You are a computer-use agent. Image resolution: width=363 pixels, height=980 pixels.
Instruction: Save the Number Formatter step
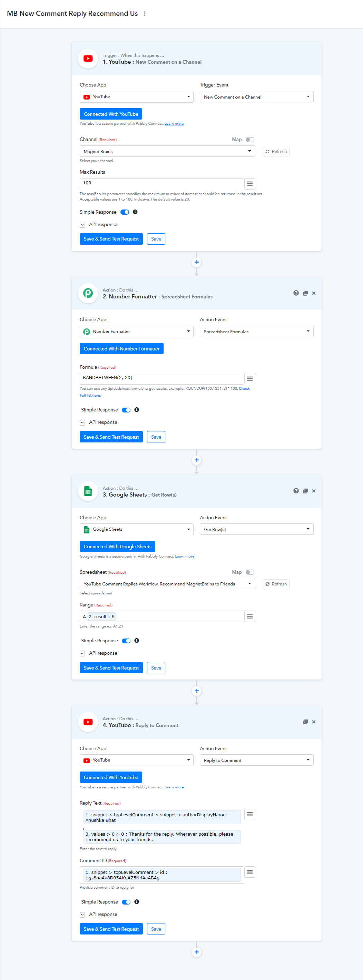point(156,437)
